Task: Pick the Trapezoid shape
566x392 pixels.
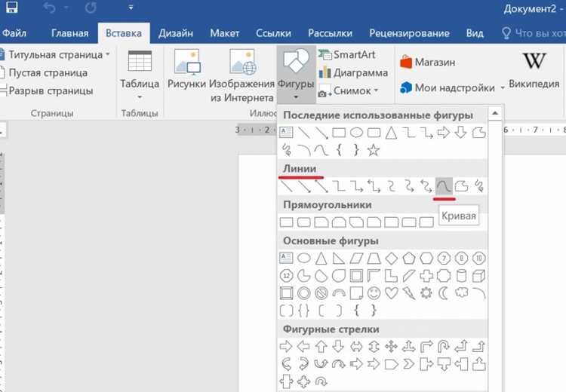Action: coord(374,259)
